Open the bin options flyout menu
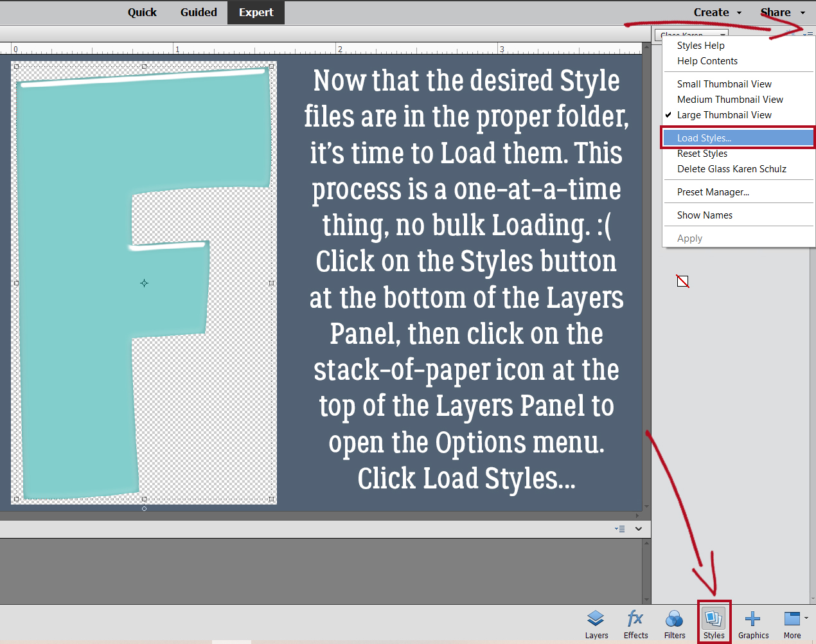Viewport: 816px width, 644px height. coord(619,528)
